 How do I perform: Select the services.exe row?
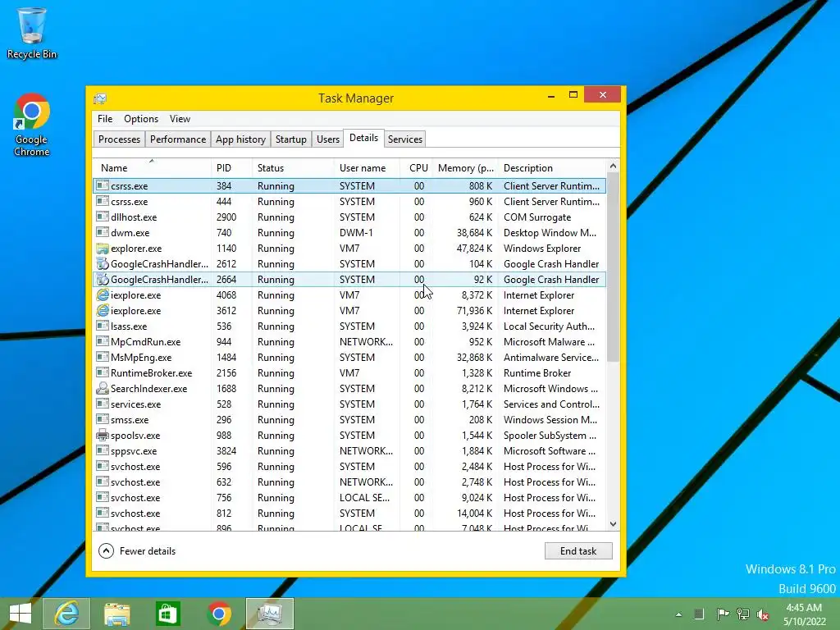coord(349,404)
